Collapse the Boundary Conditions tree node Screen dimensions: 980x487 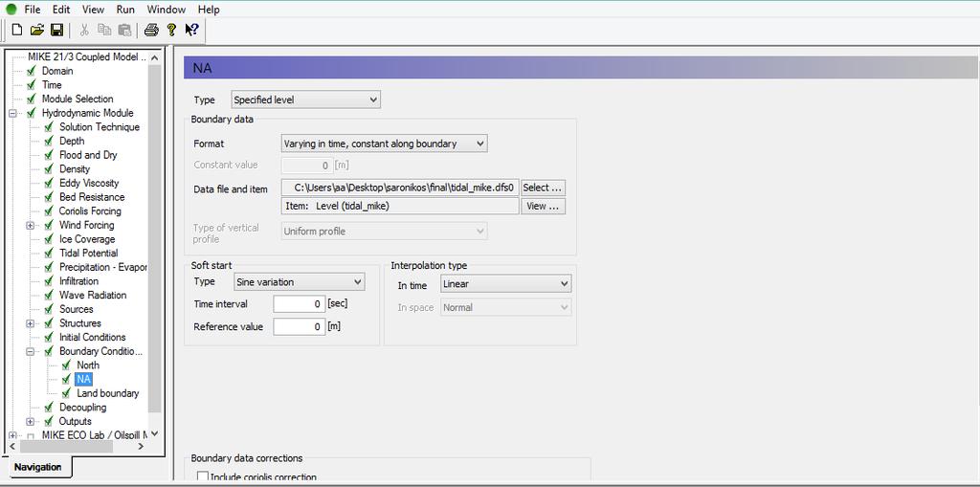tap(30, 351)
